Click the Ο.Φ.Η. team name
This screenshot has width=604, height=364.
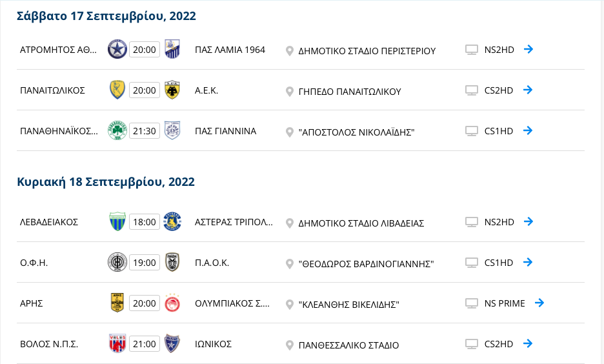pyautogui.click(x=34, y=263)
